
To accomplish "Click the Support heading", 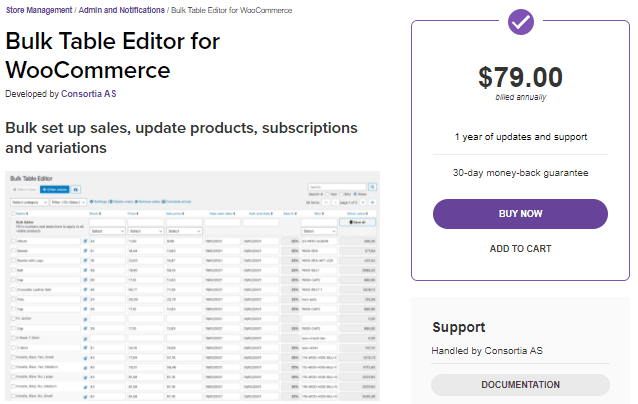I will click(459, 328).
